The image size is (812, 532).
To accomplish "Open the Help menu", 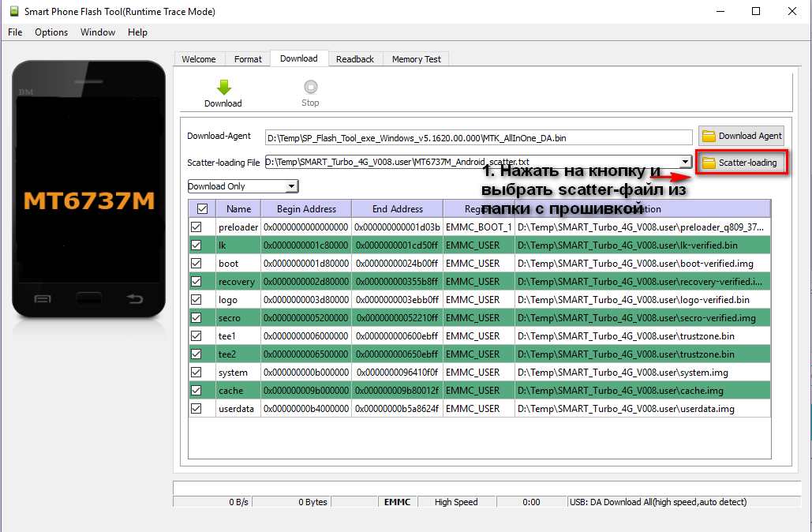I will (x=137, y=32).
